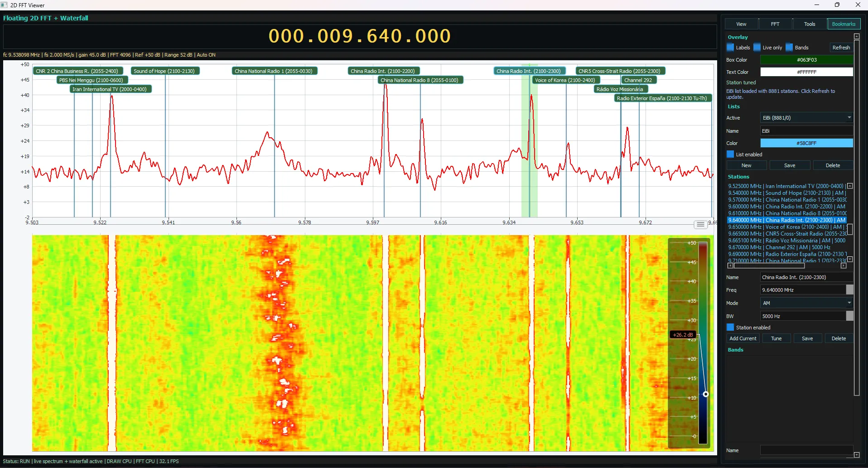
Task: Click the Voice of Korea (2100-2400) label
Action: point(565,80)
